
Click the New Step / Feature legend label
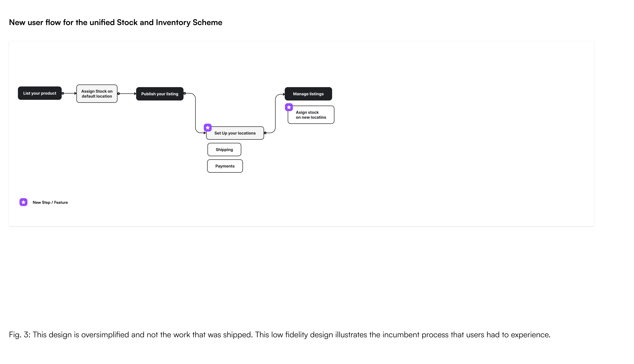click(50, 202)
